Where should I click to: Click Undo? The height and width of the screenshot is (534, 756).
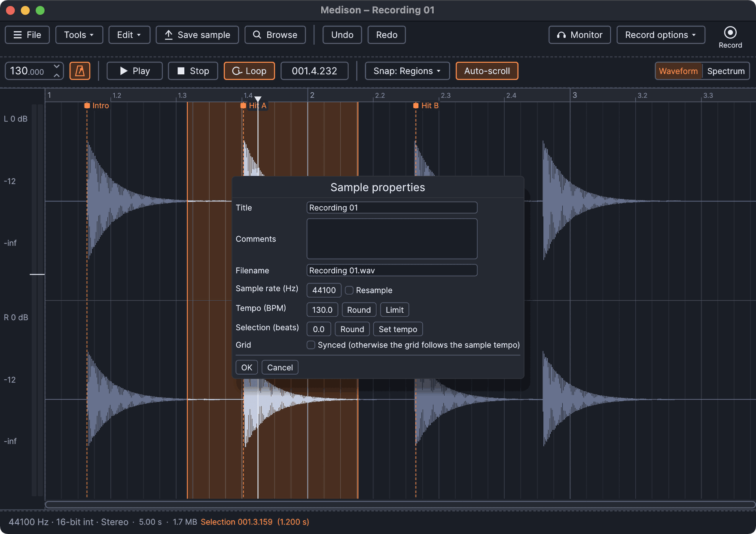(x=342, y=35)
